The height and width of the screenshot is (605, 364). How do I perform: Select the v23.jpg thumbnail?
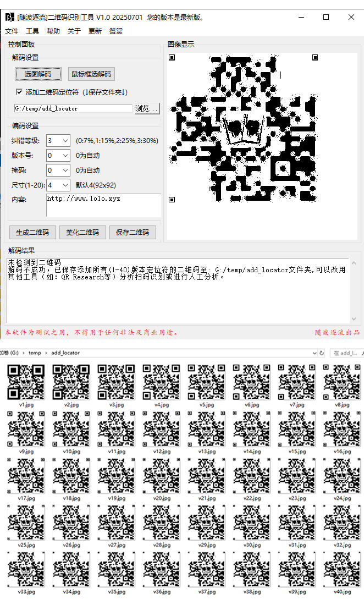[x=297, y=476]
